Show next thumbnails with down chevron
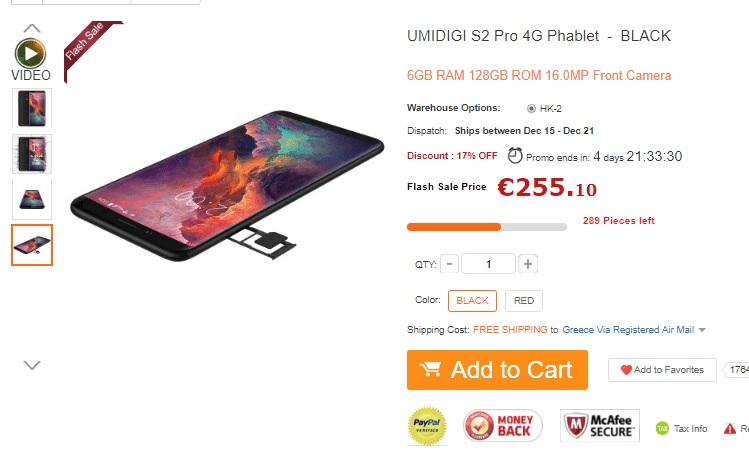Screen dimensions: 749x453 click(x=32, y=365)
